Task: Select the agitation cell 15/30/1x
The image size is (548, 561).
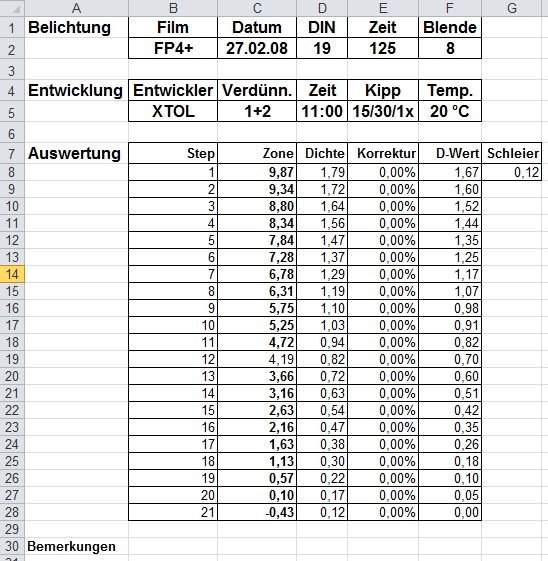Action: [383, 111]
